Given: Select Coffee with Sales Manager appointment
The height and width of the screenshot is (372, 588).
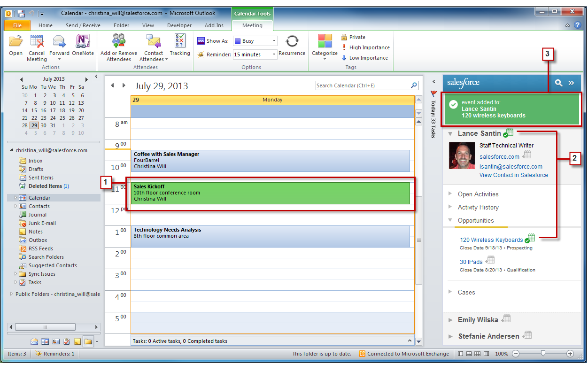Looking at the screenshot, I should click(x=270, y=161).
